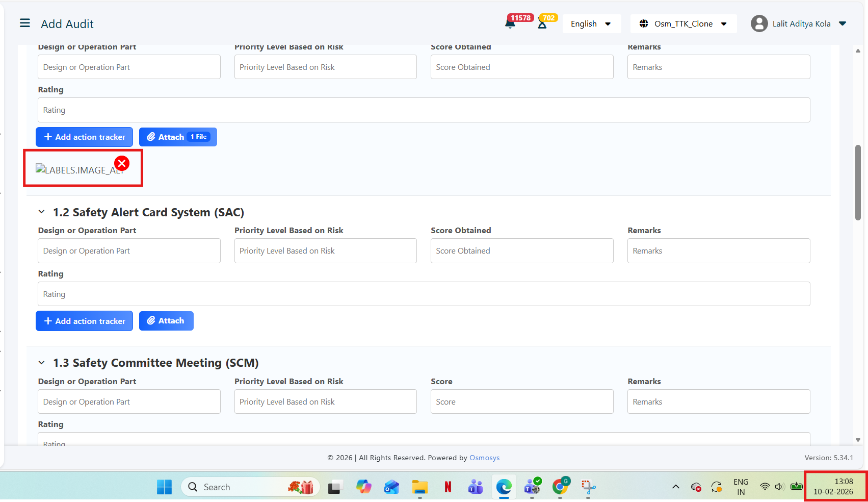The height and width of the screenshot is (502, 868).
Task: Remove the attached image with red X
Action: [x=122, y=163]
